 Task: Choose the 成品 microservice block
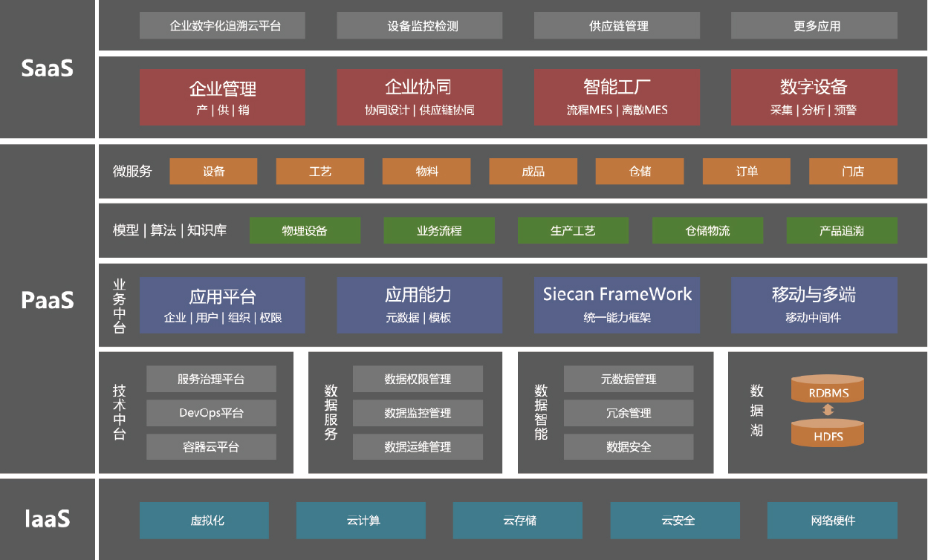(x=533, y=172)
